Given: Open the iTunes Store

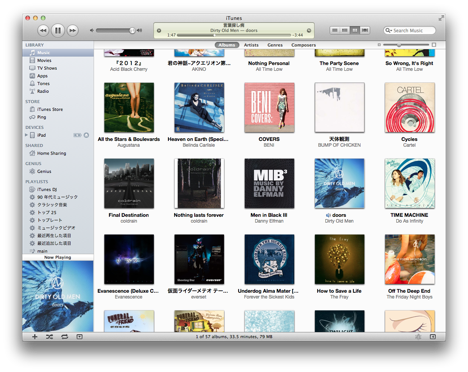Looking at the screenshot, I should pos(58,109).
